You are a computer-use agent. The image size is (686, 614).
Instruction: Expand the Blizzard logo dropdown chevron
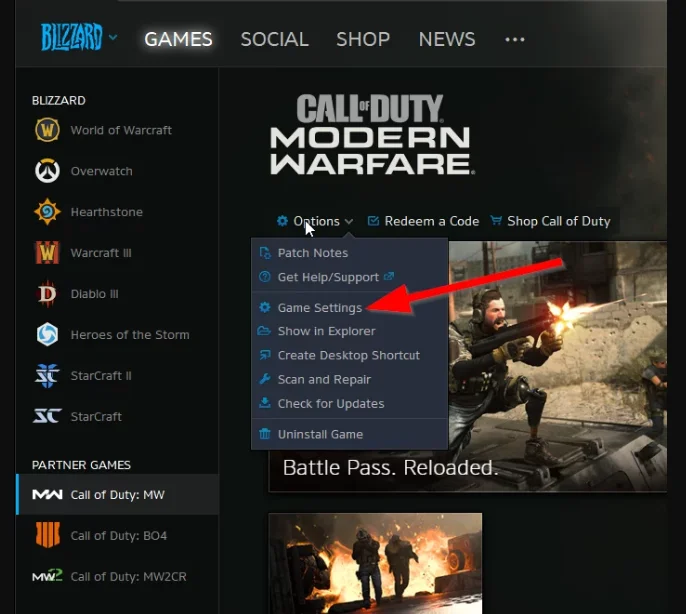click(x=113, y=38)
